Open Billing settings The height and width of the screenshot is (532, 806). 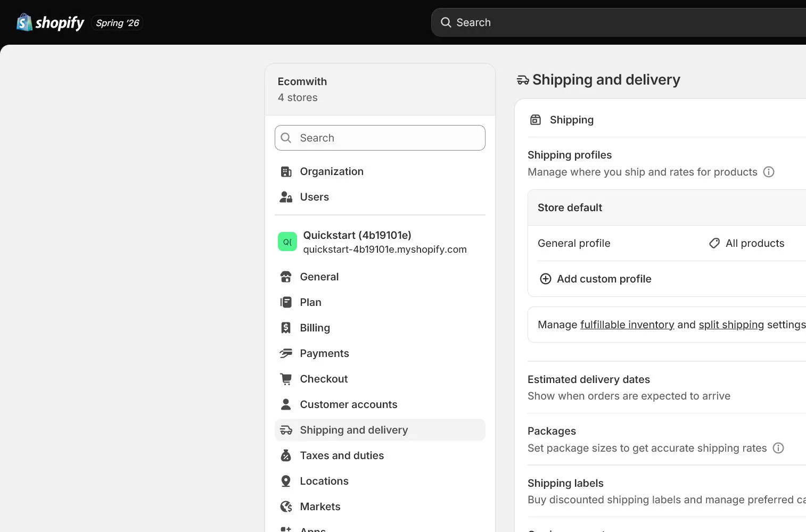tap(380, 328)
